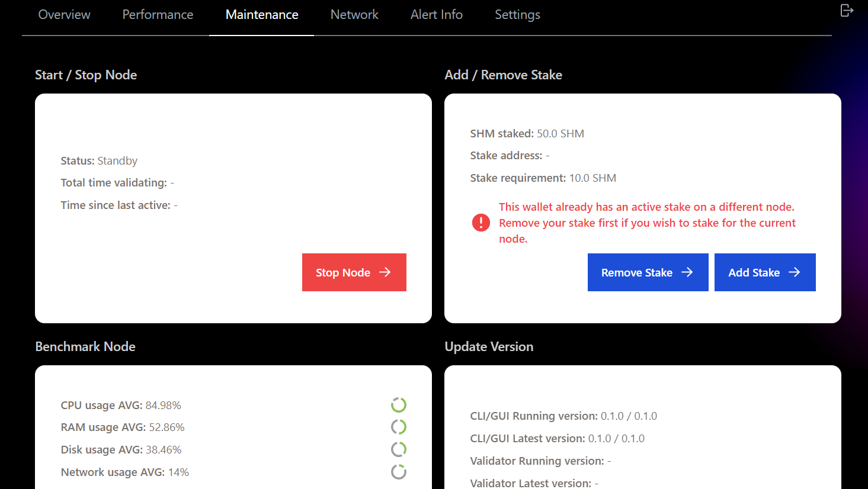Click the 'Total time validating' line
This screenshot has height=489, width=868.
pyautogui.click(x=117, y=183)
